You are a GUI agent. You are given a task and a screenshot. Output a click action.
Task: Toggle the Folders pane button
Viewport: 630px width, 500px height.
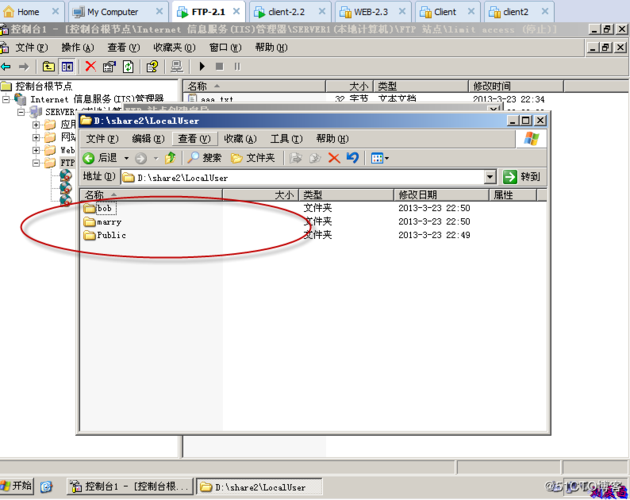(253, 158)
